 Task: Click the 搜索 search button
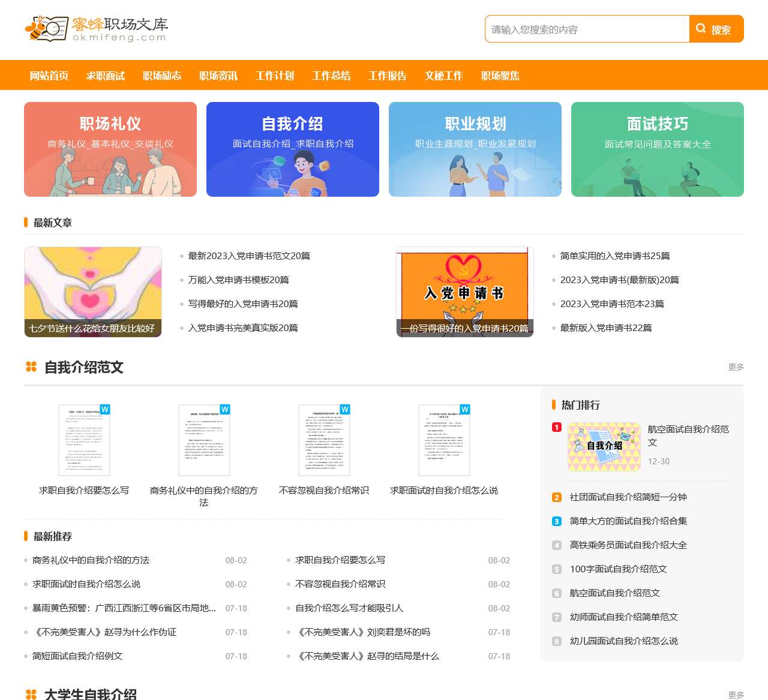coord(716,29)
